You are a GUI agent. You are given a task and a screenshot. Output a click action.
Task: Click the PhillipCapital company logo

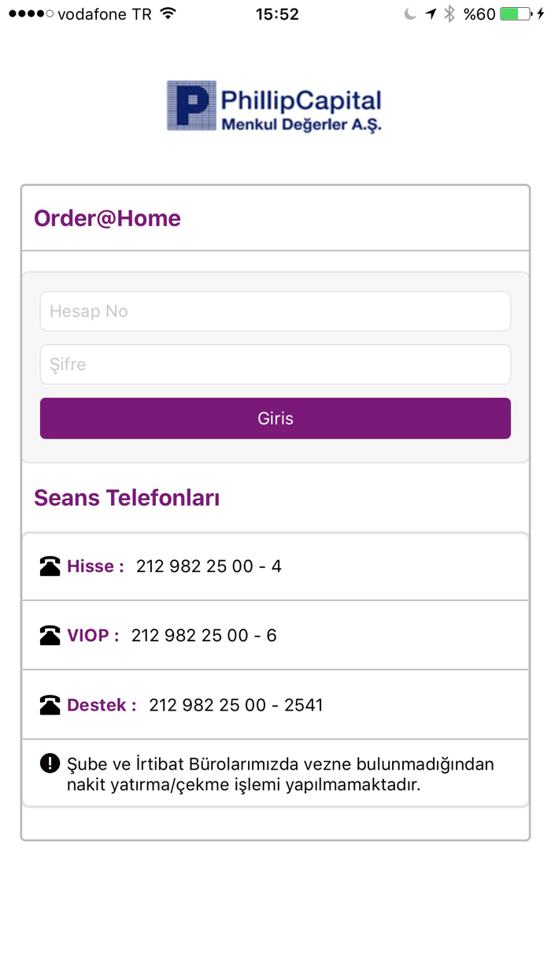[x=274, y=106]
